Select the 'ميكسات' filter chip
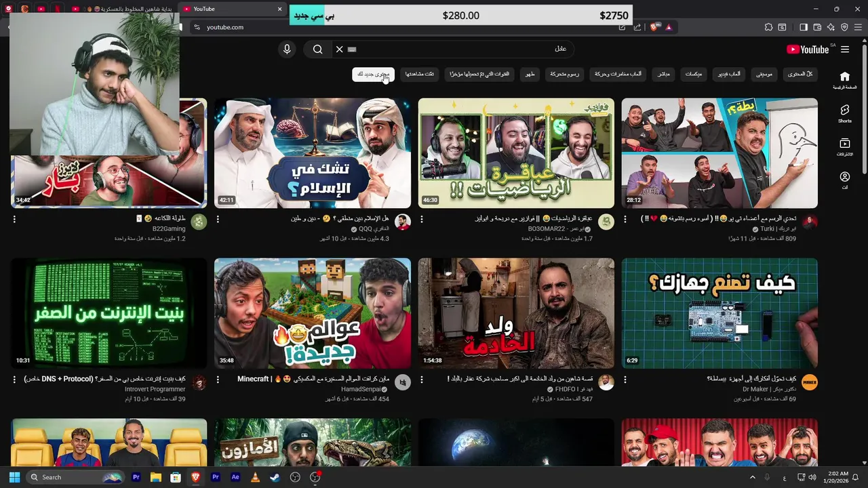The width and height of the screenshot is (868, 488). coord(693,74)
